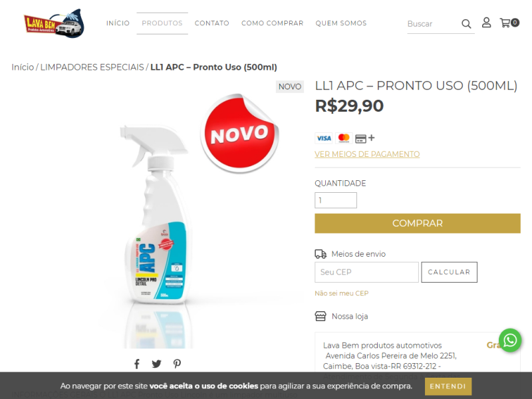Click the Lava Bem logo
The height and width of the screenshot is (399, 532).
(54, 23)
